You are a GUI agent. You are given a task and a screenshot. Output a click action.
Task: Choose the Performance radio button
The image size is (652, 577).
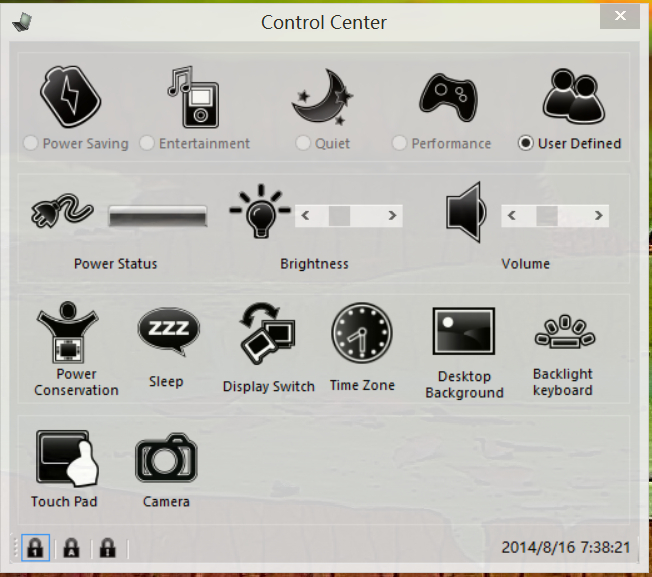click(x=399, y=143)
